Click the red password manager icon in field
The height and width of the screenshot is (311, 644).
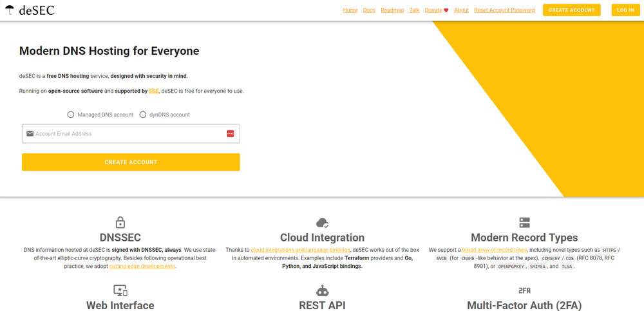coord(231,133)
